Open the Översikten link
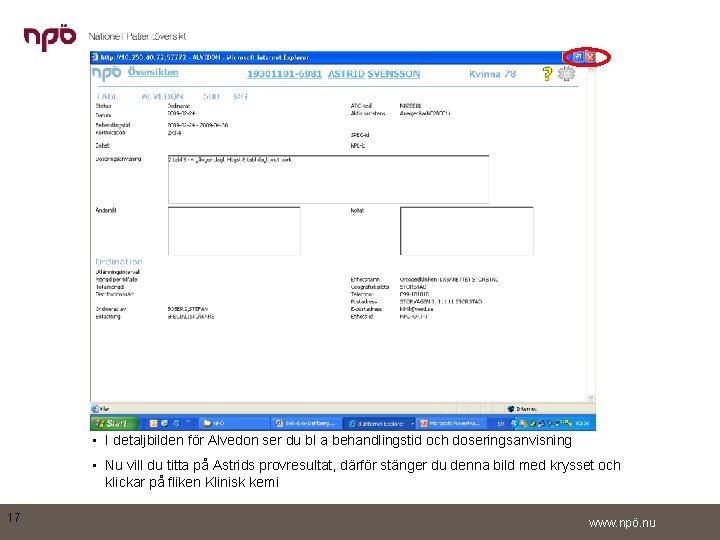Screen dimensions: 720x540 coord(153,72)
